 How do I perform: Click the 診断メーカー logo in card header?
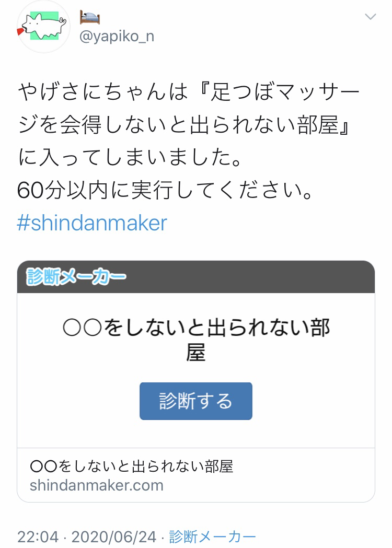point(76,277)
